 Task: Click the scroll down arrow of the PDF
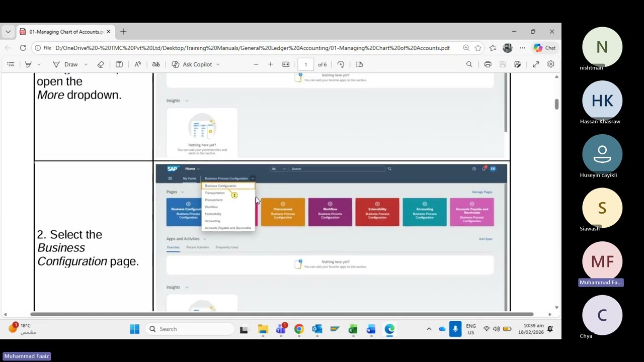pos(556,307)
